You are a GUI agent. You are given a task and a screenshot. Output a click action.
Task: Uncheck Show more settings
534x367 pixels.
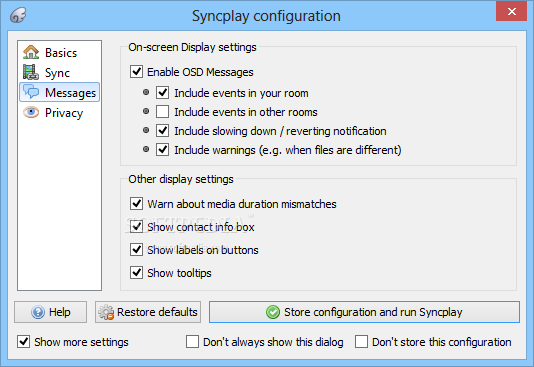(23, 341)
